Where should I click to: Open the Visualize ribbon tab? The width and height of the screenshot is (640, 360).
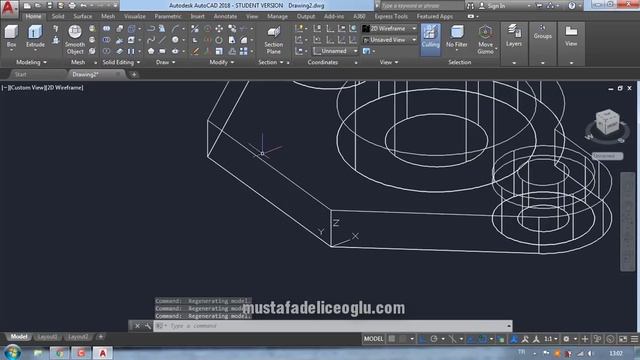tap(135, 16)
